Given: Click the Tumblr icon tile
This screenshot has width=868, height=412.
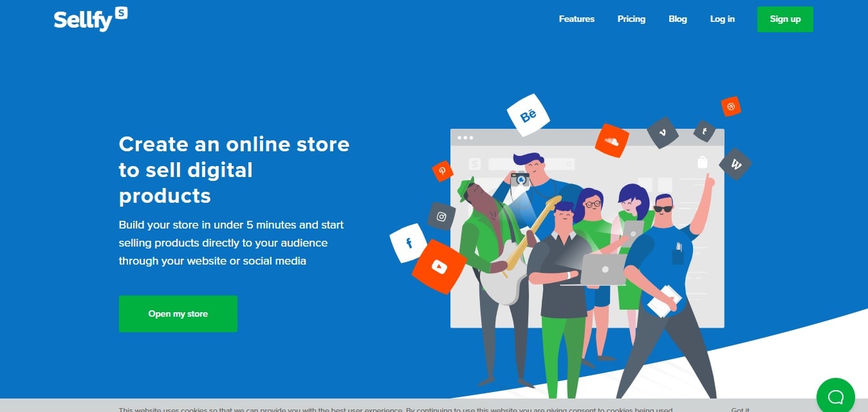Looking at the screenshot, I should tap(705, 131).
